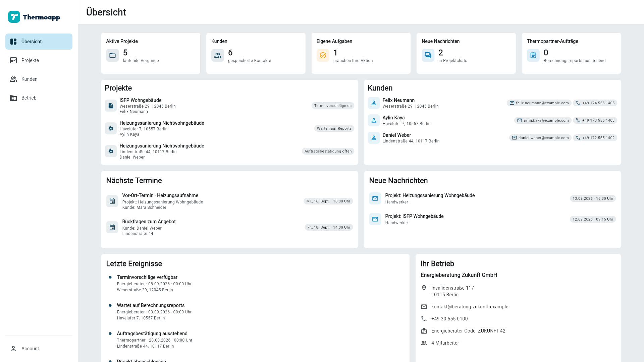Click the people icon in Kunden card
Image resolution: width=644 pixels, height=362 pixels.
coord(218,55)
